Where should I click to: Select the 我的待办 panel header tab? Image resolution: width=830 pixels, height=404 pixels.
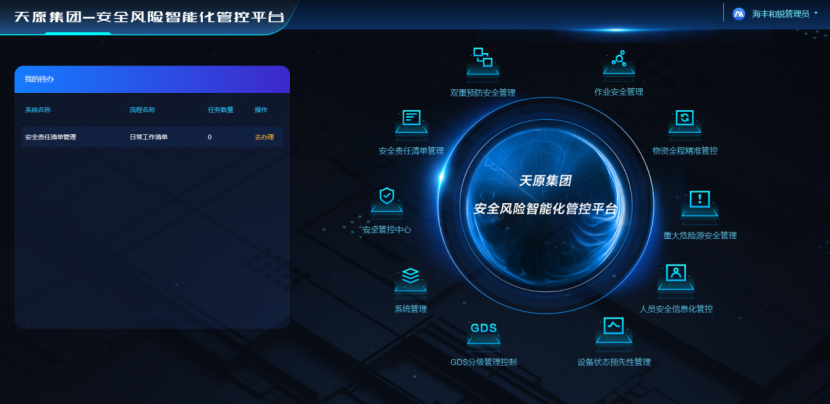click(40, 78)
